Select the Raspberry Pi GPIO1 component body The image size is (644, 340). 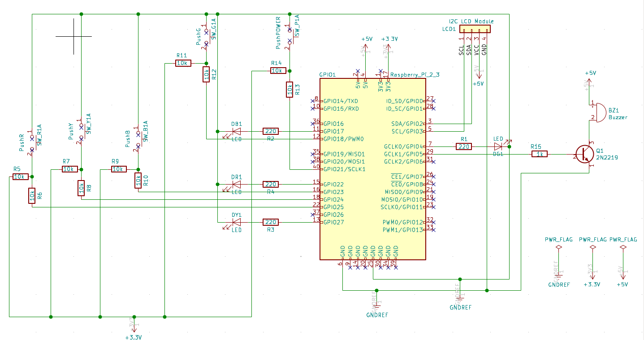372,169
